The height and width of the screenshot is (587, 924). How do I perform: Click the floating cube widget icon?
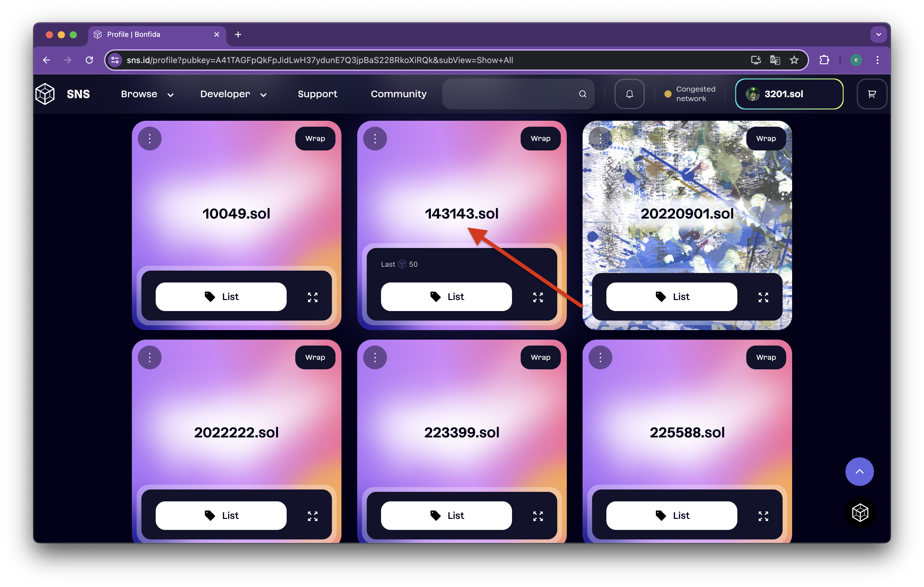coord(860,513)
